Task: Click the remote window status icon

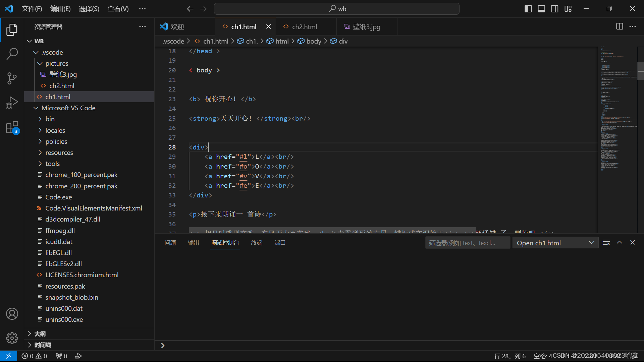Action: (x=8, y=356)
